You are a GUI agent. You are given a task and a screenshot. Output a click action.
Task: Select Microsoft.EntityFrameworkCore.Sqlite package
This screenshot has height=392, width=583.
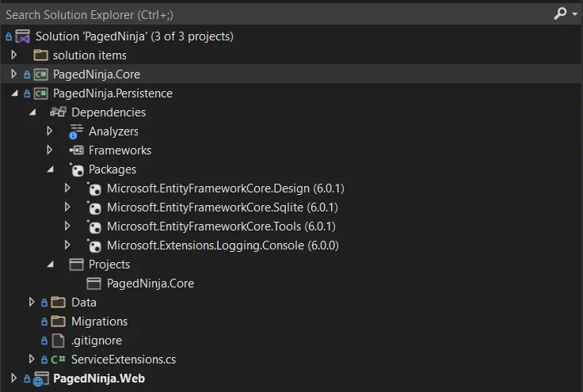[x=223, y=207]
